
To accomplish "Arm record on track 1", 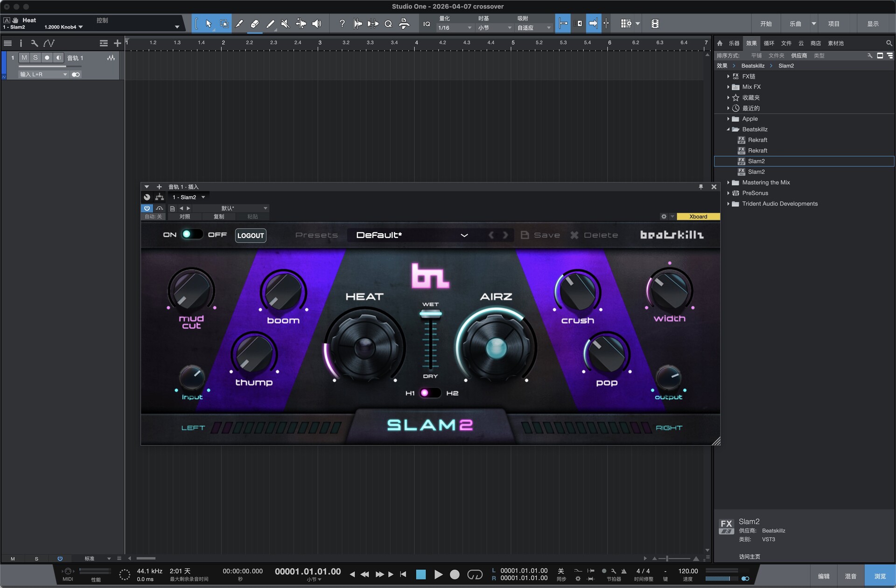I will coord(47,58).
